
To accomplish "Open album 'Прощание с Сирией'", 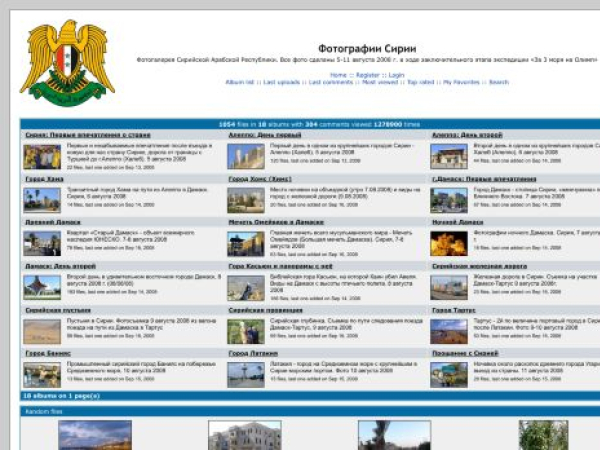I will coord(465,354).
